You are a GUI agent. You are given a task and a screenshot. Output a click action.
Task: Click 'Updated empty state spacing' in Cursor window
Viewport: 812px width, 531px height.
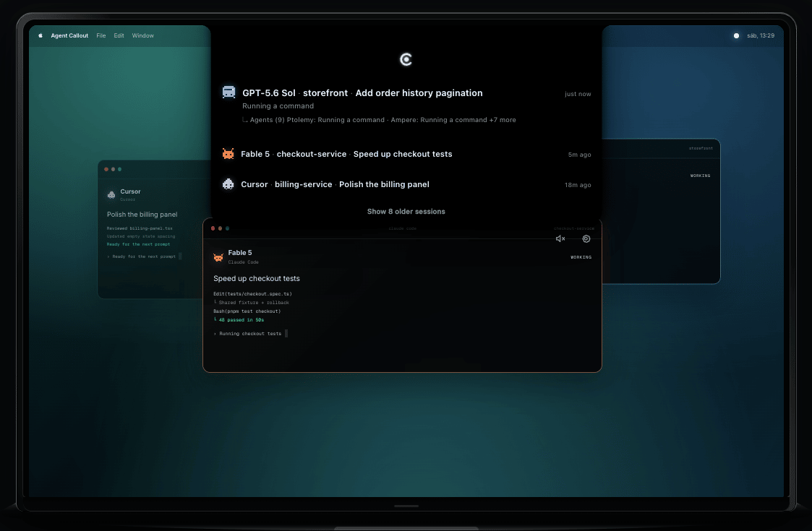[141, 236]
